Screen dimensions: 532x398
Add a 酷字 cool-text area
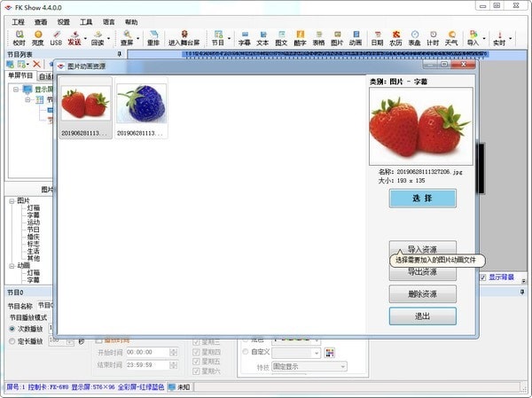pos(300,38)
